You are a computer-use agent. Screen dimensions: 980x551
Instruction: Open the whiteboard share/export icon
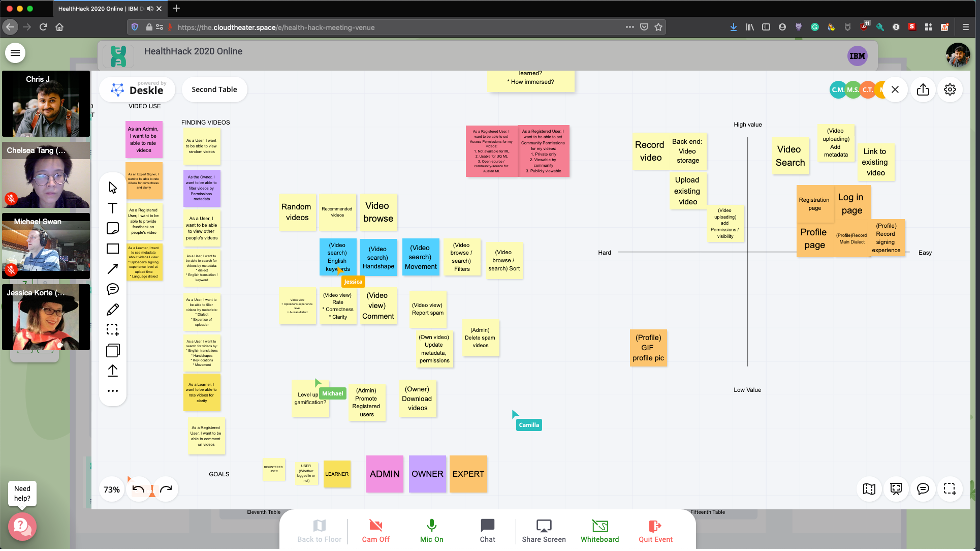923,90
